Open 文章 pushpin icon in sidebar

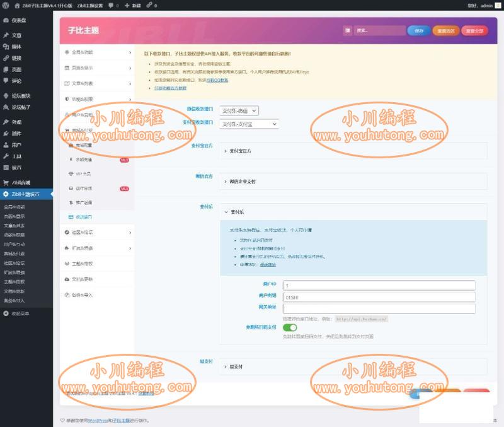(6, 35)
